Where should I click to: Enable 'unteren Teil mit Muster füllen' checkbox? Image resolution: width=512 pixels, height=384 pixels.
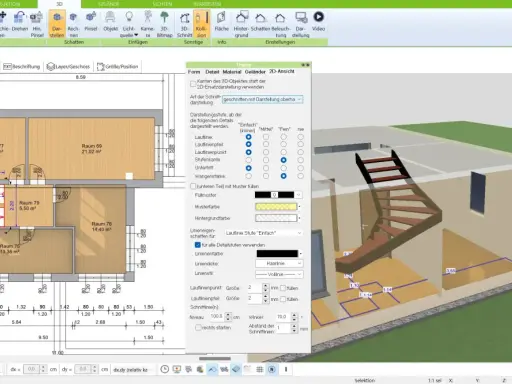[x=193, y=186]
